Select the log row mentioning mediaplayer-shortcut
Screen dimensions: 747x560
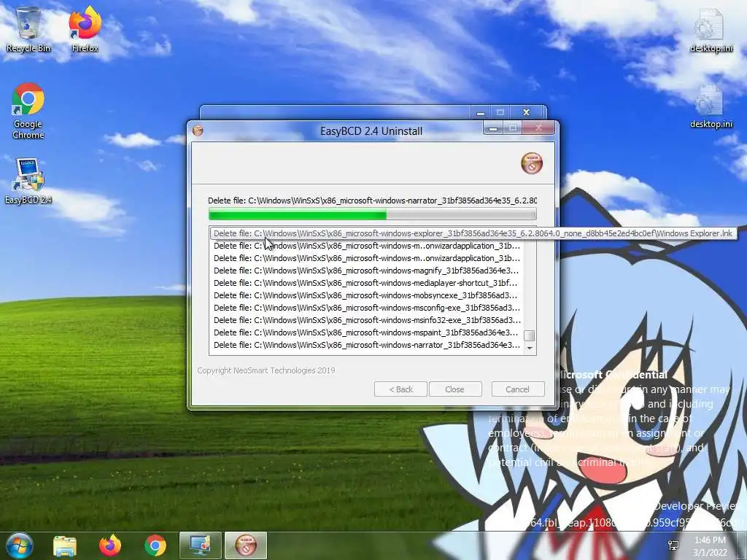(366, 283)
